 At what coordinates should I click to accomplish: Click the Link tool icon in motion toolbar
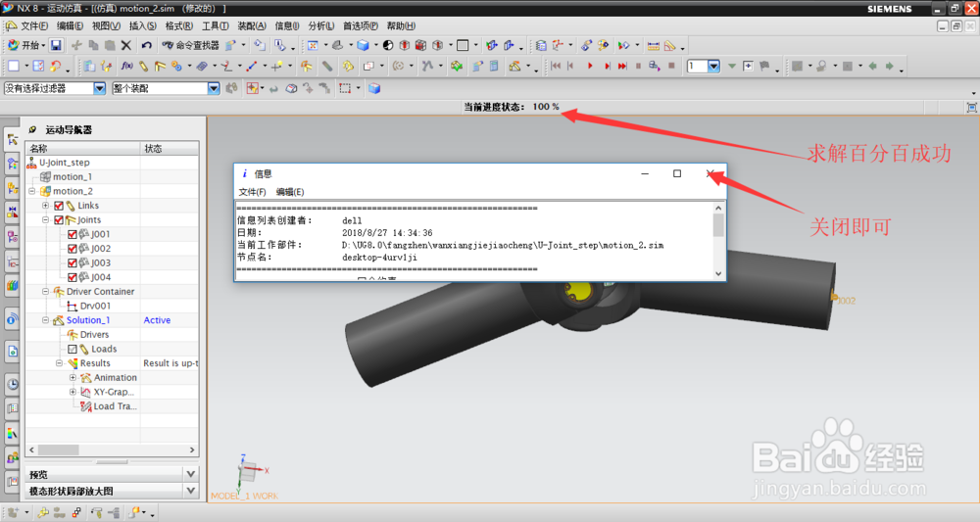[144, 67]
